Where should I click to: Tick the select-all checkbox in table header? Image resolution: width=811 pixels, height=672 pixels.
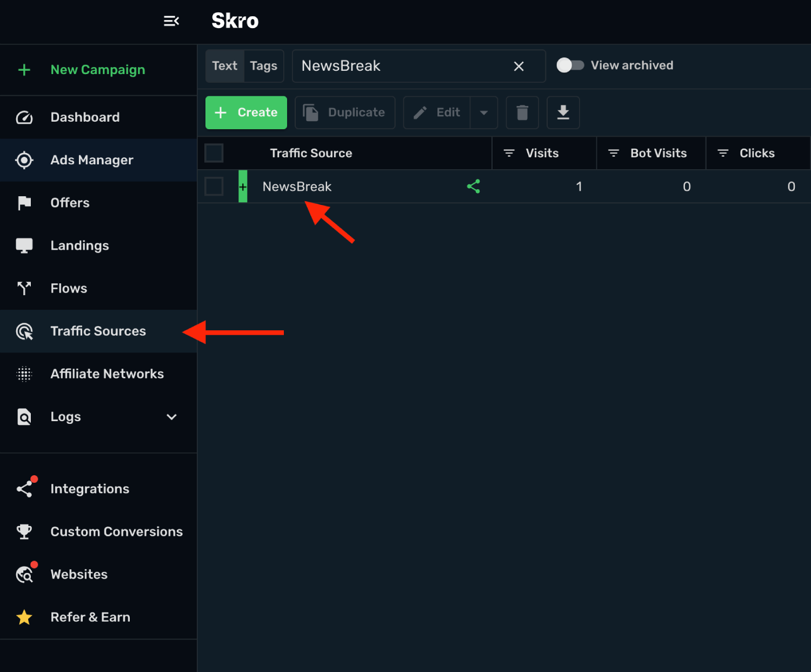214,153
